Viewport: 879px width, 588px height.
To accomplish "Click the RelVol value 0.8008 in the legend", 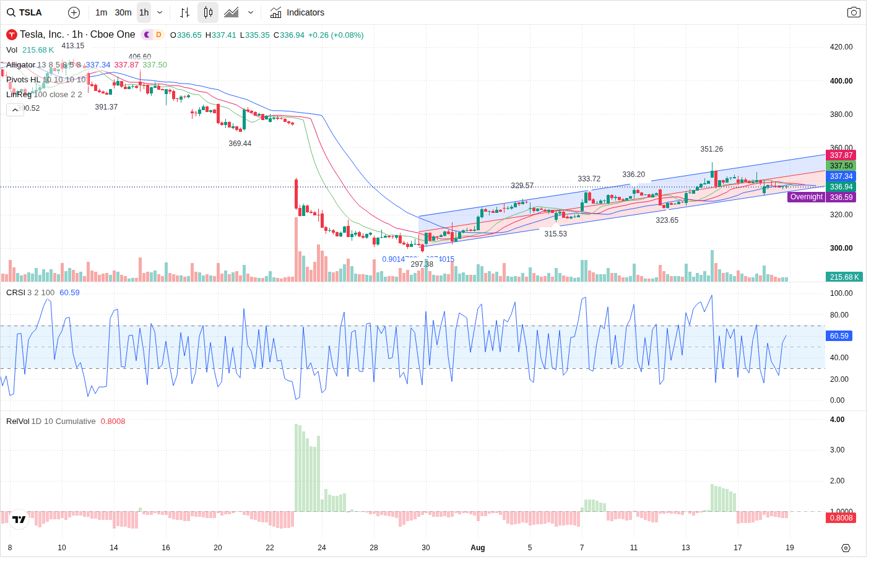I will (113, 422).
